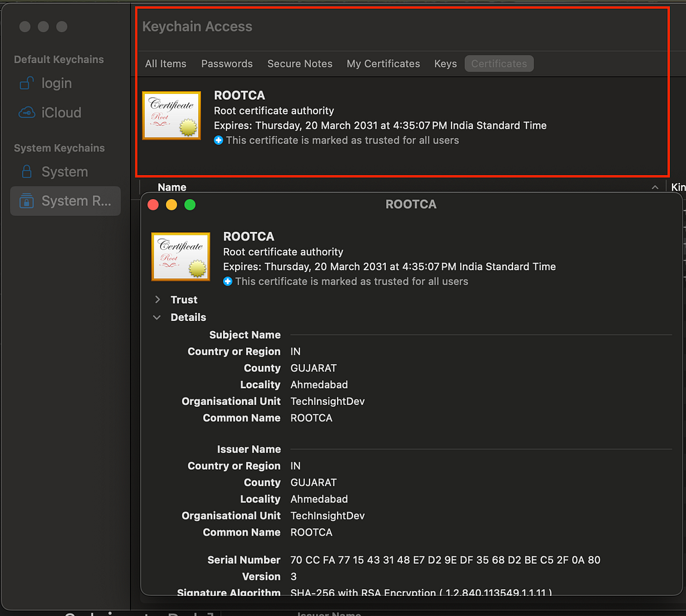
Task: Click the blue trust badge in the main header
Action: 218,141
